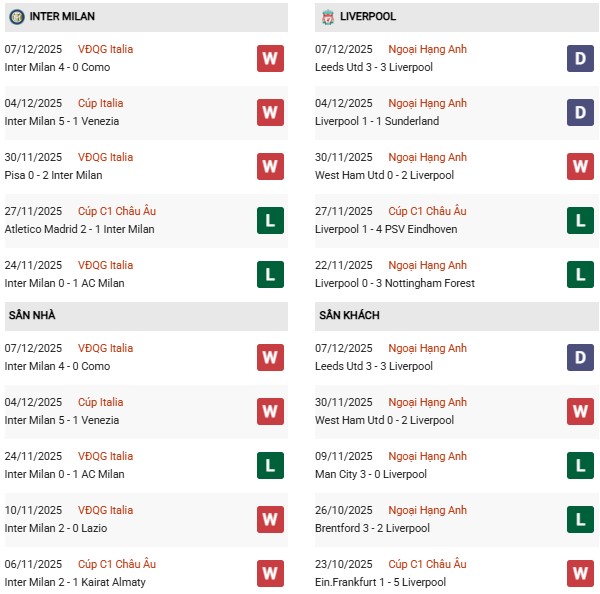Viewport: 600px width, 594px height.
Task: Open Inter Milan 2-1 Kairat Almaty match
Action: point(75,582)
